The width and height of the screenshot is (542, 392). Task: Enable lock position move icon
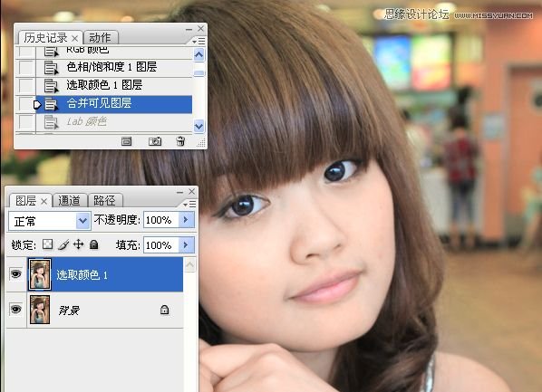79,244
